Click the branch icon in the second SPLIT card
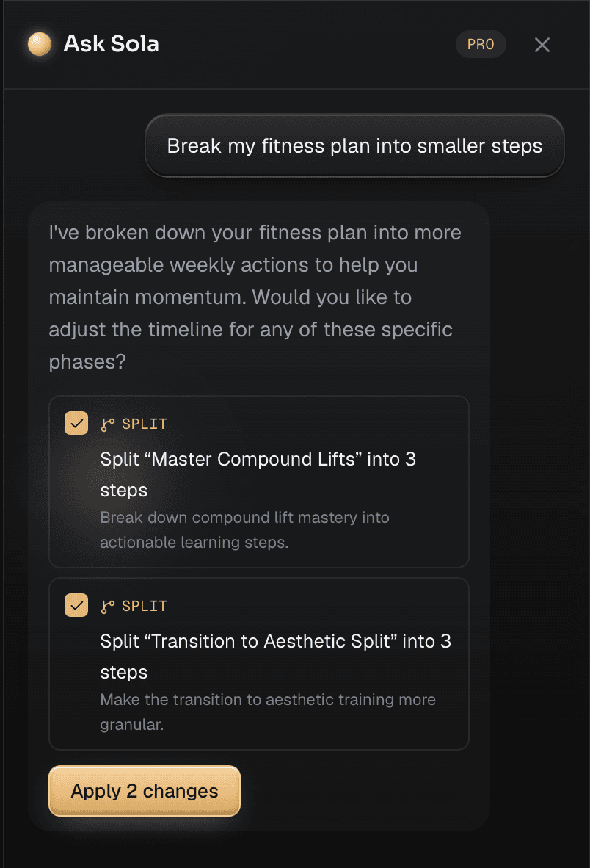 pos(108,607)
